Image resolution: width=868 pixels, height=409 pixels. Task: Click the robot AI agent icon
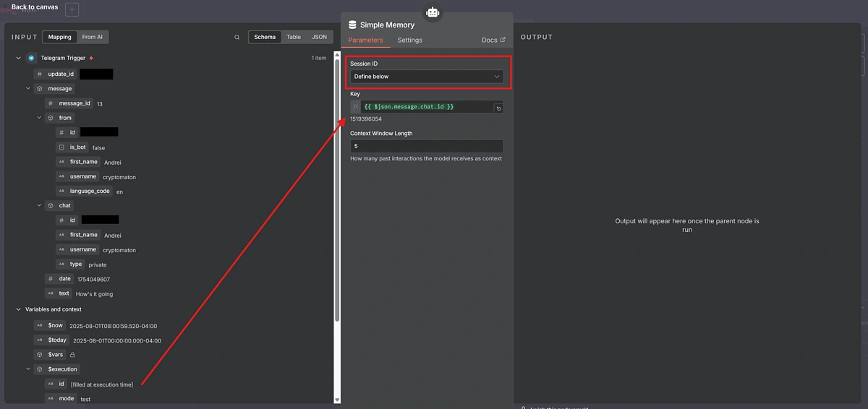(433, 12)
